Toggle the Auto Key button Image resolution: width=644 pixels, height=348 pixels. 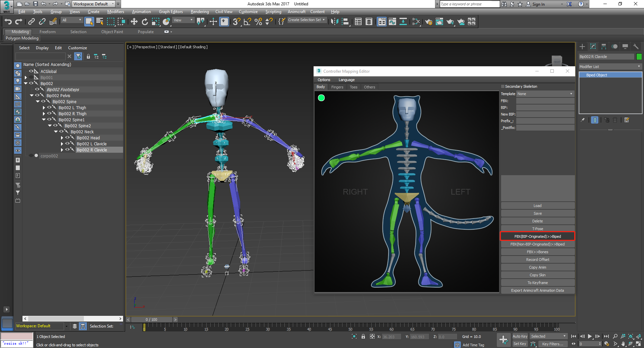coord(520,336)
